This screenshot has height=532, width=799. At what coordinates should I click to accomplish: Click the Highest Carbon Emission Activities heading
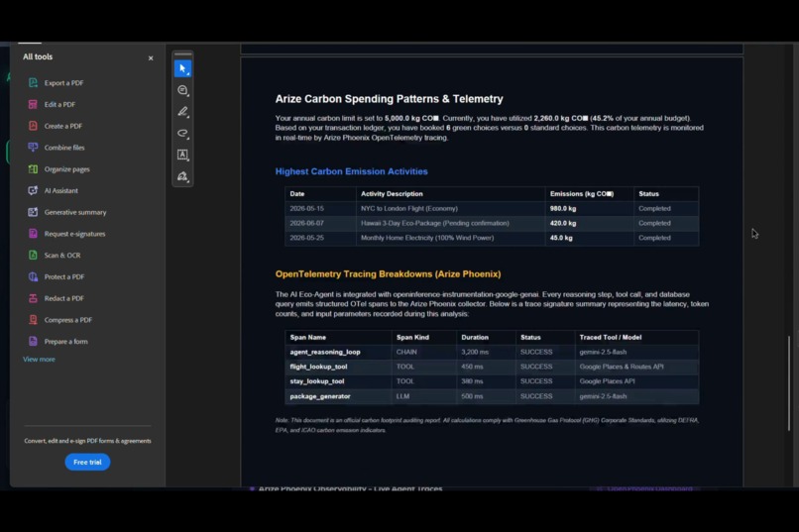click(x=352, y=171)
